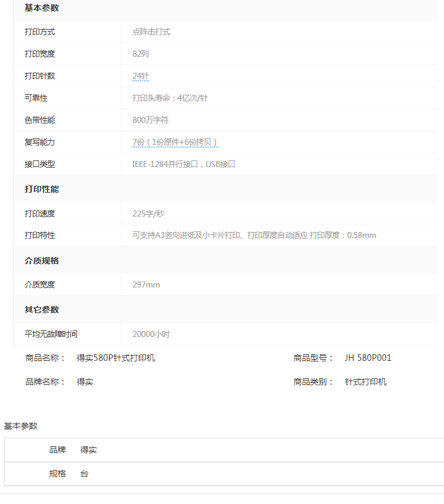Select the value 800万字符
This screenshot has width=444, height=504.
click(150, 120)
